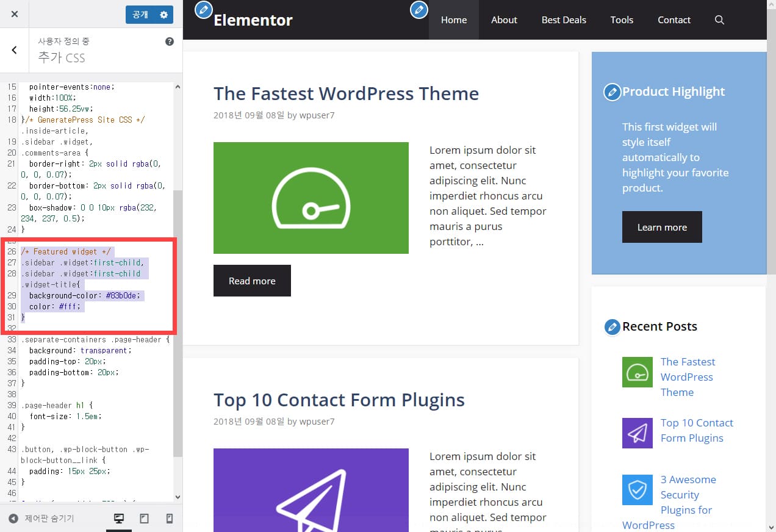Click edit pencil next to Elementor site title

[204, 10]
